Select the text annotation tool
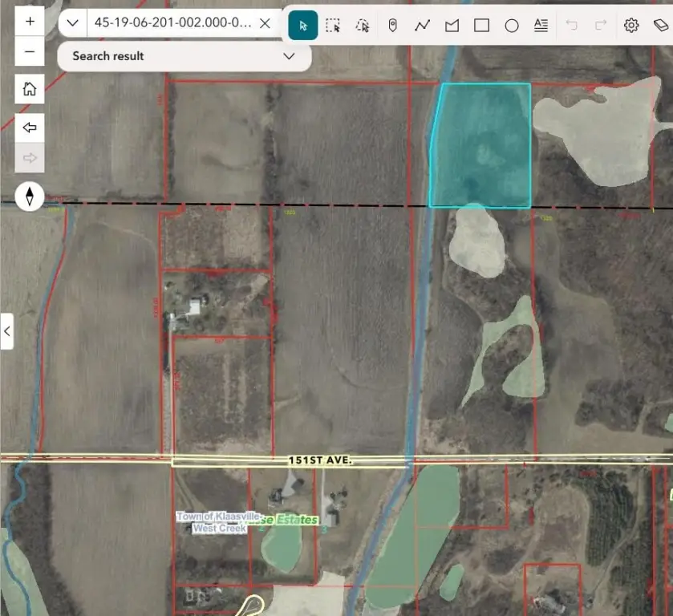This screenshot has height=616, width=673. 541,26
